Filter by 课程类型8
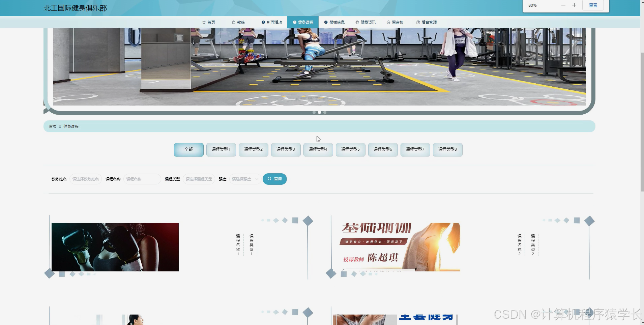The width and height of the screenshot is (644, 325). 447,149
